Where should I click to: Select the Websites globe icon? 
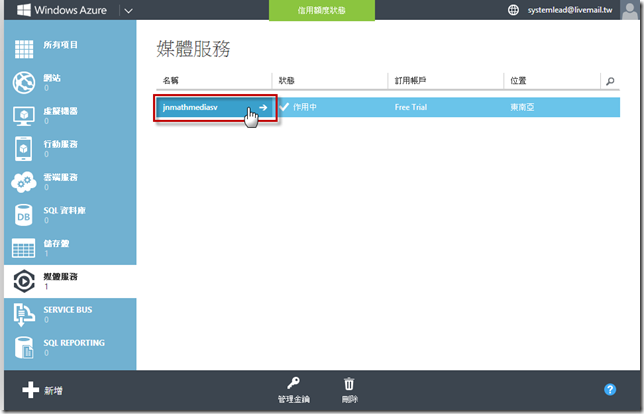[24, 82]
